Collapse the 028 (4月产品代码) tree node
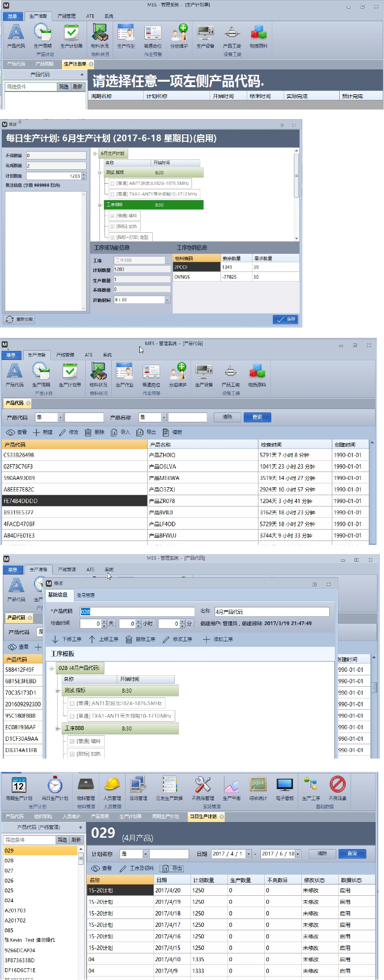The height and width of the screenshot is (980, 384). 52,668
